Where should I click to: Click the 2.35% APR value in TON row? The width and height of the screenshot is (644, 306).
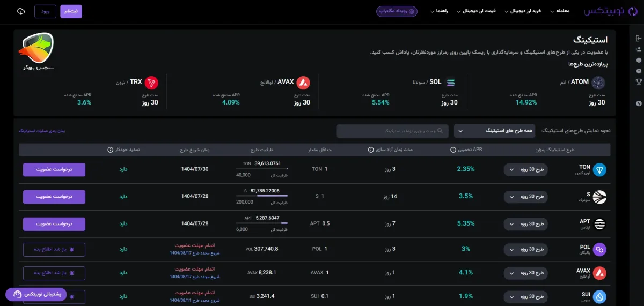pos(465,169)
